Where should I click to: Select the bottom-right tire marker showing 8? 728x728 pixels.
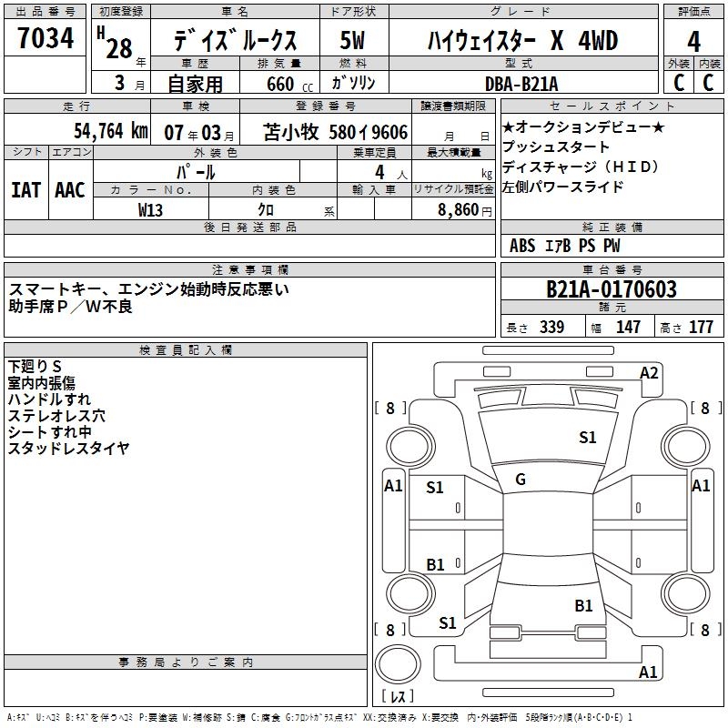click(x=703, y=630)
